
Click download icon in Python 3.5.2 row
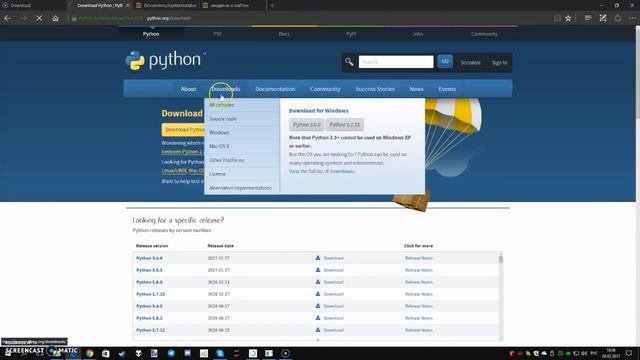[318, 318]
